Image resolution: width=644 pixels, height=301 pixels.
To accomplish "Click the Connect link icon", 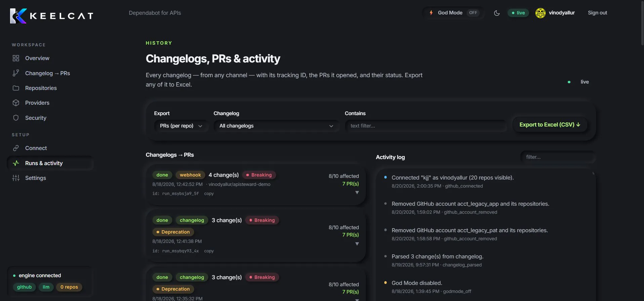I will pyautogui.click(x=16, y=148).
